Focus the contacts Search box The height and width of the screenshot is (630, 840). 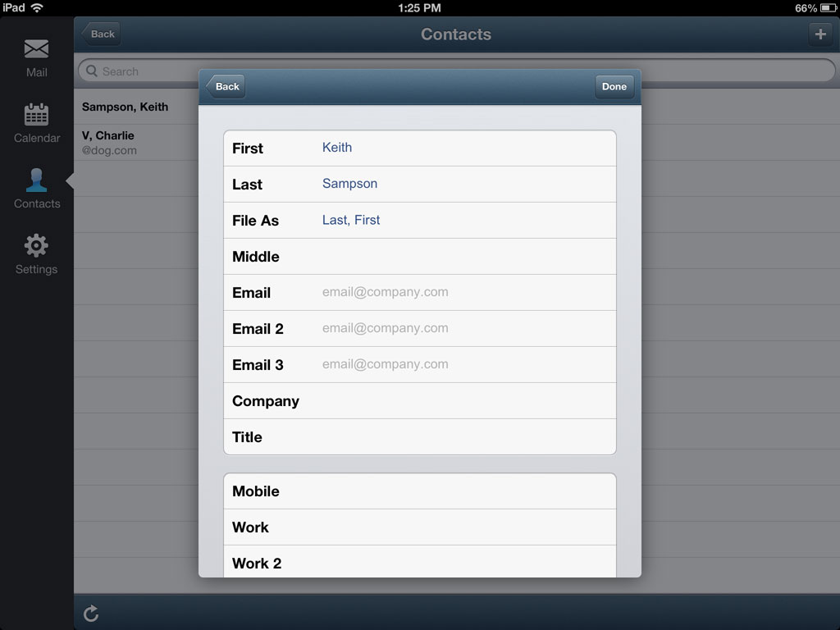tap(138, 71)
